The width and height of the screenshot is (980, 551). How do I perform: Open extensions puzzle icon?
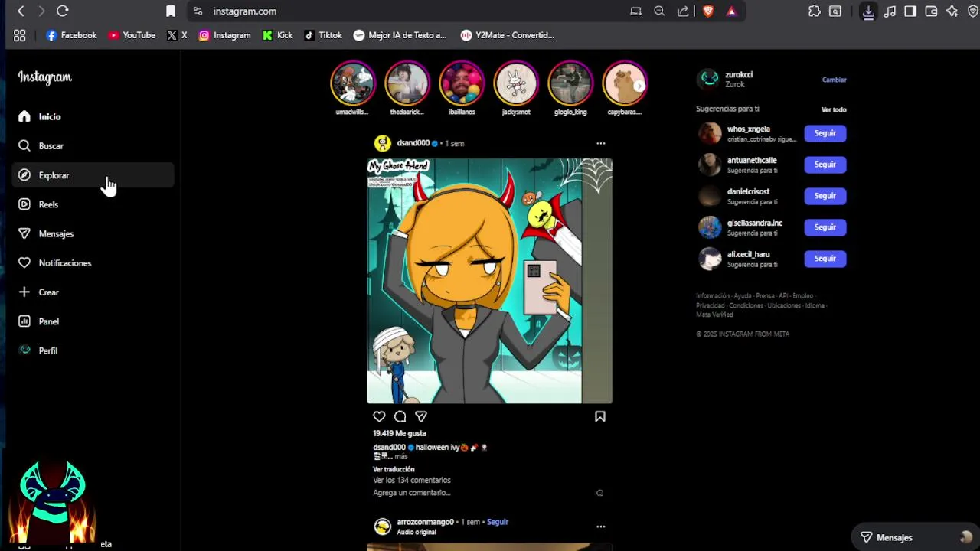[815, 11]
